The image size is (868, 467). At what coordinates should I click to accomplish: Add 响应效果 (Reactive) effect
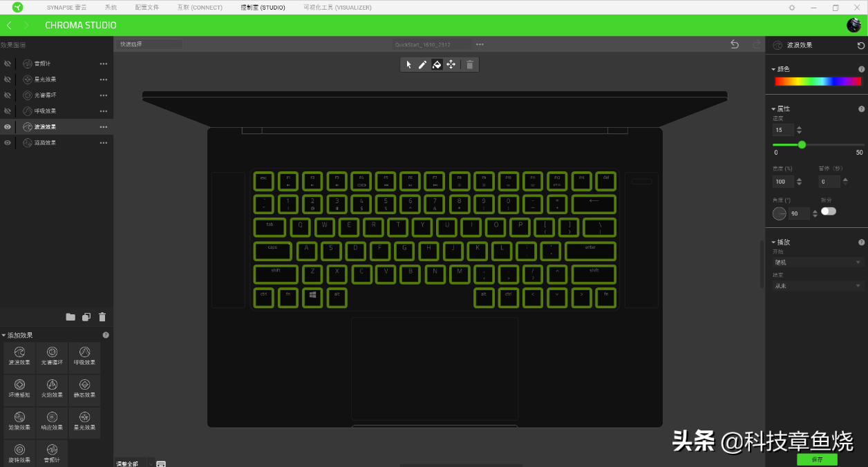pyautogui.click(x=53, y=423)
